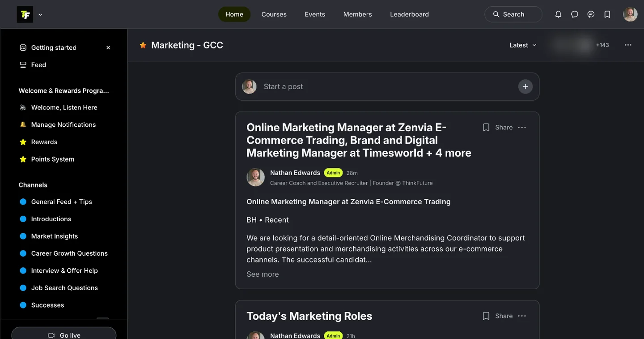Open Interview & Offer Help channel
The width and height of the screenshot is (644, 339).
pyautogui.click(x=64, y=270)
